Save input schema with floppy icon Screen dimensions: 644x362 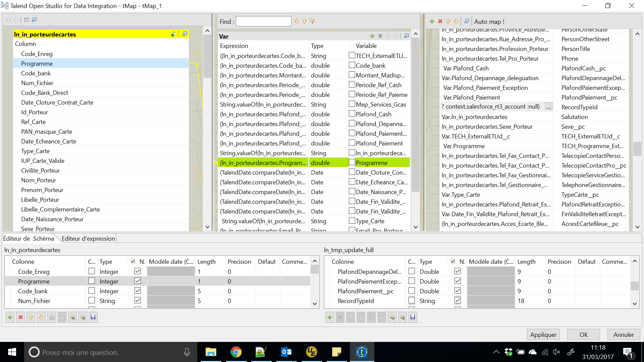pos(93,317)
